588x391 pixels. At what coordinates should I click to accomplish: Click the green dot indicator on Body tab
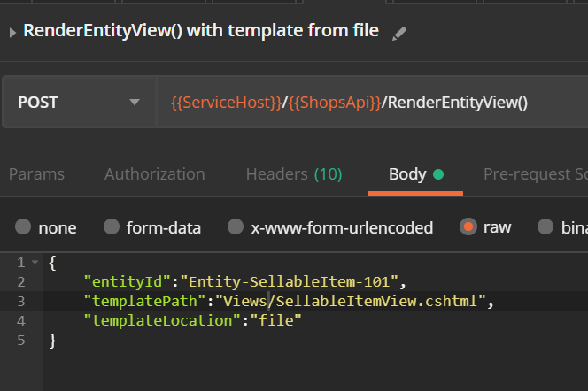click(438, 174)
